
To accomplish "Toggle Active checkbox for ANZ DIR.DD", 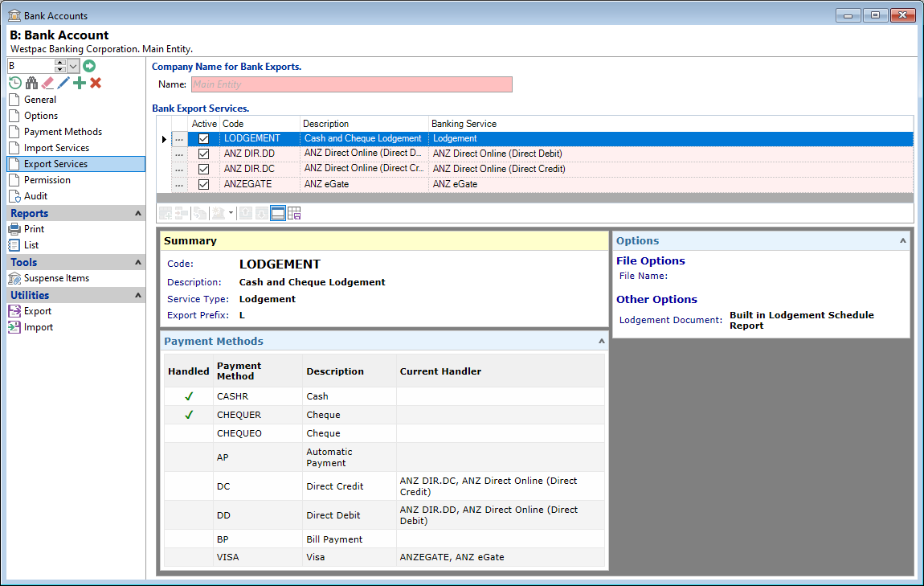I will pyautogui.click(x=203, y=154).
